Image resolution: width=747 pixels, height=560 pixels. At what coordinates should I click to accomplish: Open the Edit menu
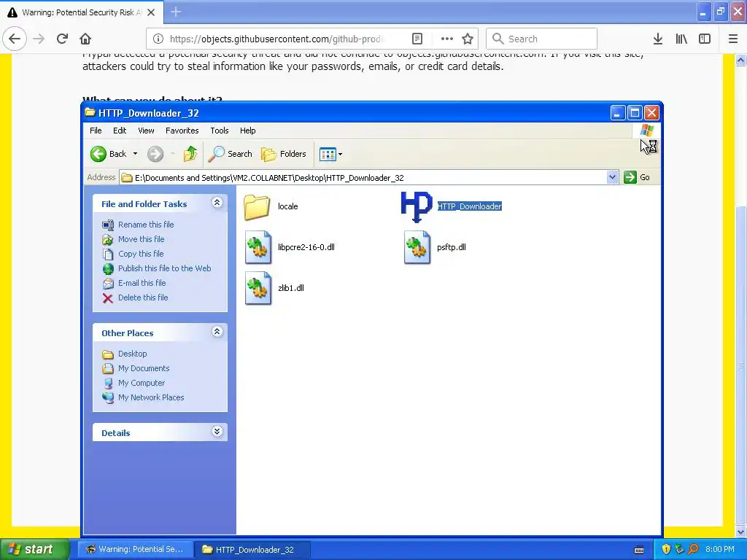click(x=120, y=131)
